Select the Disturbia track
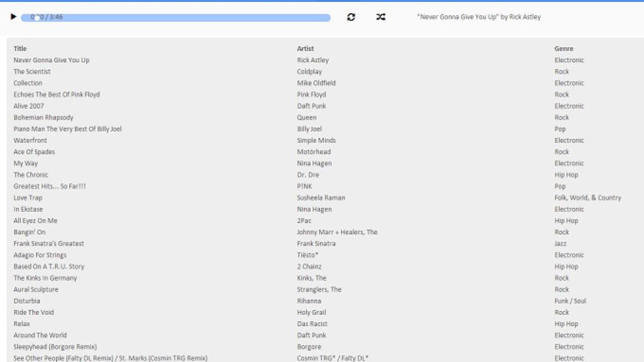 [x=26, y=301]
